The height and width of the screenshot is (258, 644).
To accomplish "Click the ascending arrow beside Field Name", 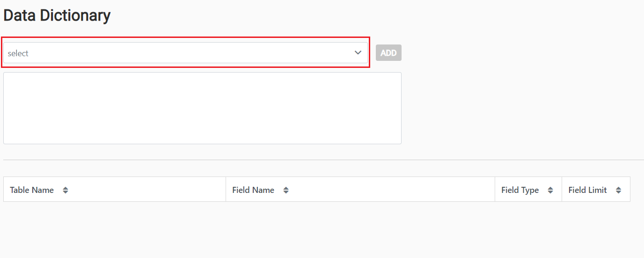I will [286, 188].
